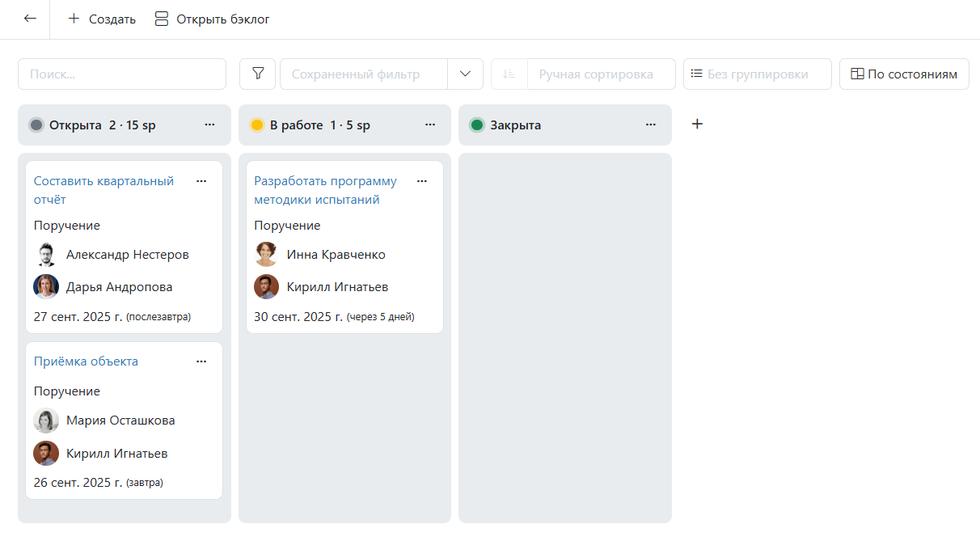
Task: Open the Ручная сортировка dropdown
Action: pyautogui.click(x=601, y=74)
